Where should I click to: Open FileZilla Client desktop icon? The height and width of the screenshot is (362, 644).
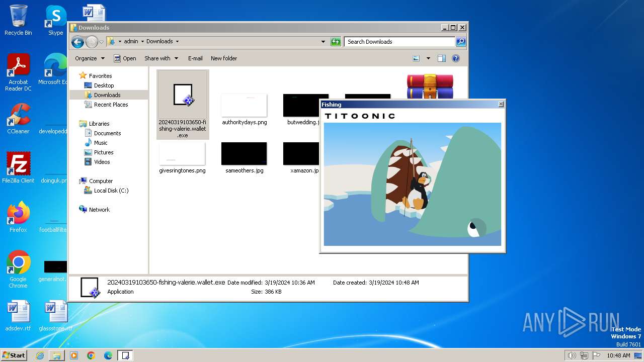[x=18, y=168]
